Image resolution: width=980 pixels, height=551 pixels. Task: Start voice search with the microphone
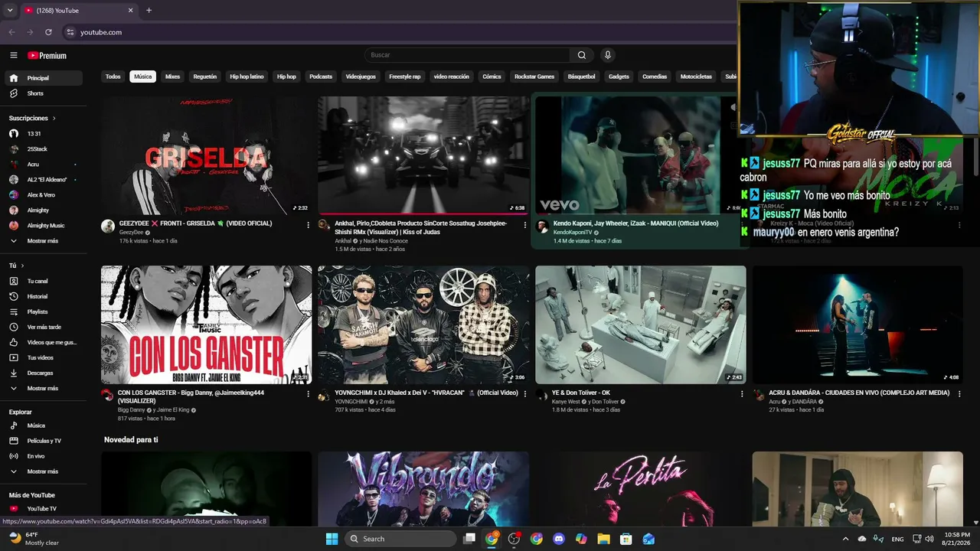point(608,55)
